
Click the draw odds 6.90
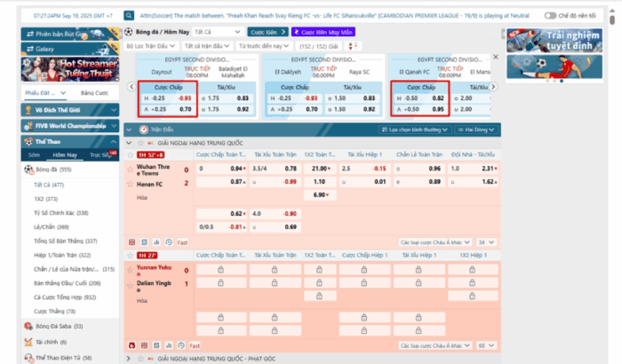click(x=320, y=194)
